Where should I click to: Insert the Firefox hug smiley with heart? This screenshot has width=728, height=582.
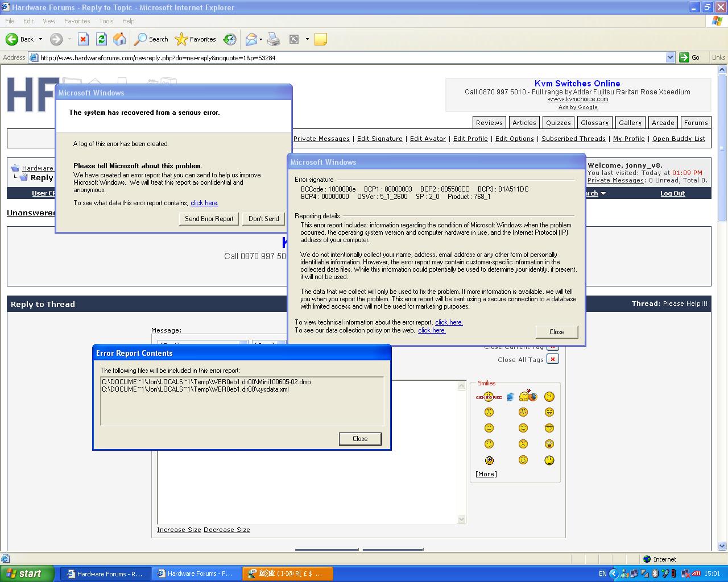click(x=528, y=396)
